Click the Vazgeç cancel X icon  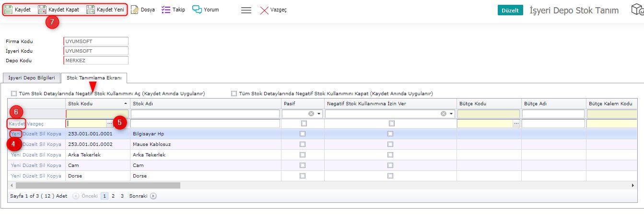click(264, 10)
